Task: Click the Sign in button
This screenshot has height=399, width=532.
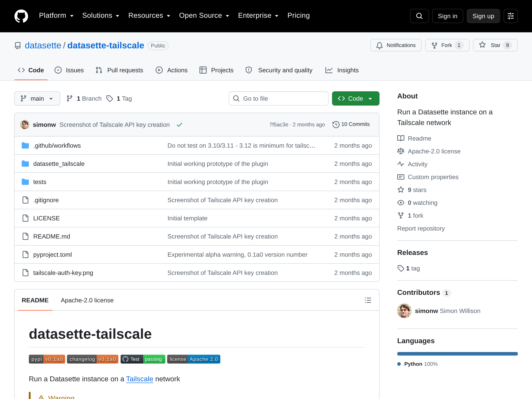Action: tap(447, 16)
